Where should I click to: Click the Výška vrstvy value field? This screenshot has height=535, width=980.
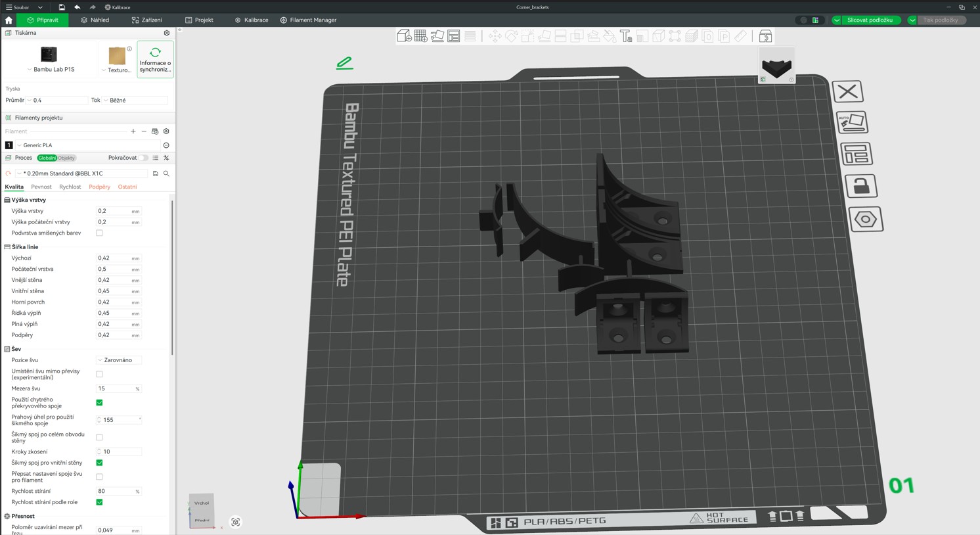point(113,211)
